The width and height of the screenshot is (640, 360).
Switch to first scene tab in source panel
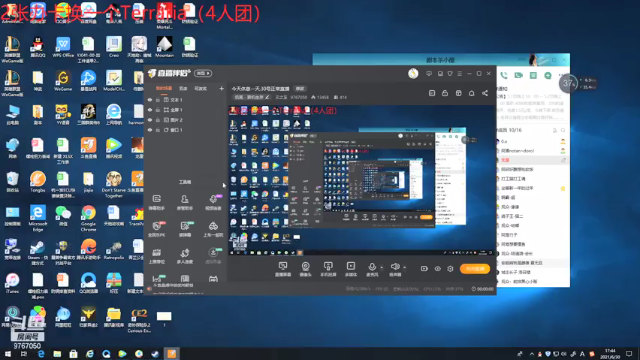coord(164,88)
